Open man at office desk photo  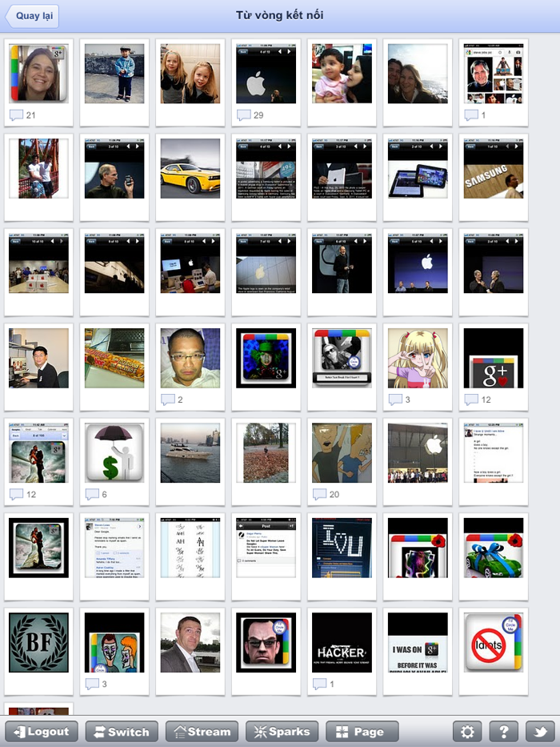[38, 358]
